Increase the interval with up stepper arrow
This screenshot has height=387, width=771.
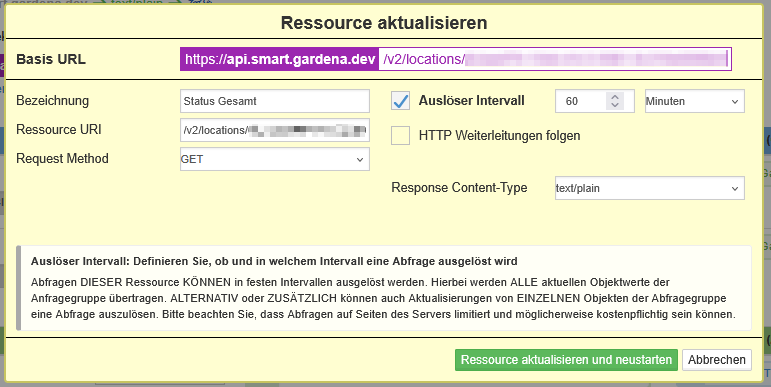615,96
